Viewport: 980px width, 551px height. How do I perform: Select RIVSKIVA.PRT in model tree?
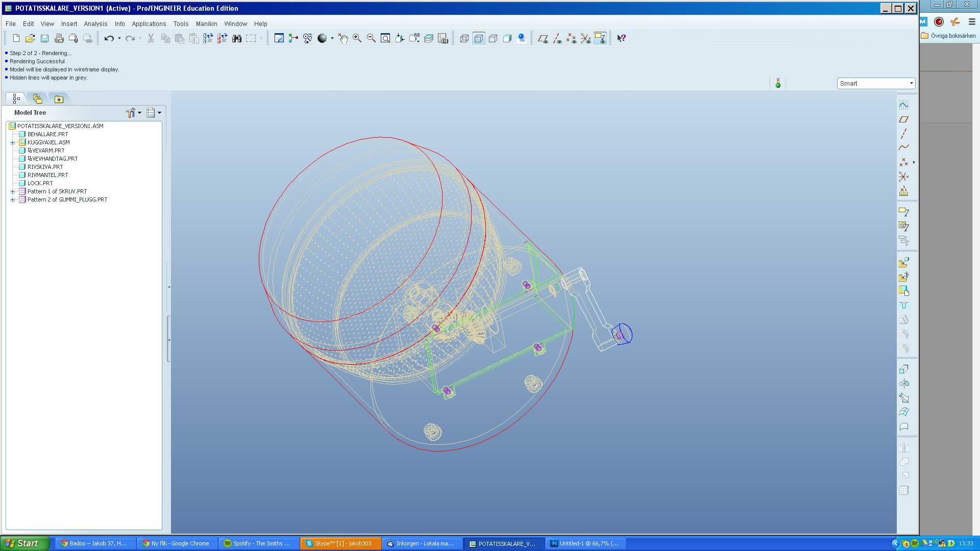(45, 167)
